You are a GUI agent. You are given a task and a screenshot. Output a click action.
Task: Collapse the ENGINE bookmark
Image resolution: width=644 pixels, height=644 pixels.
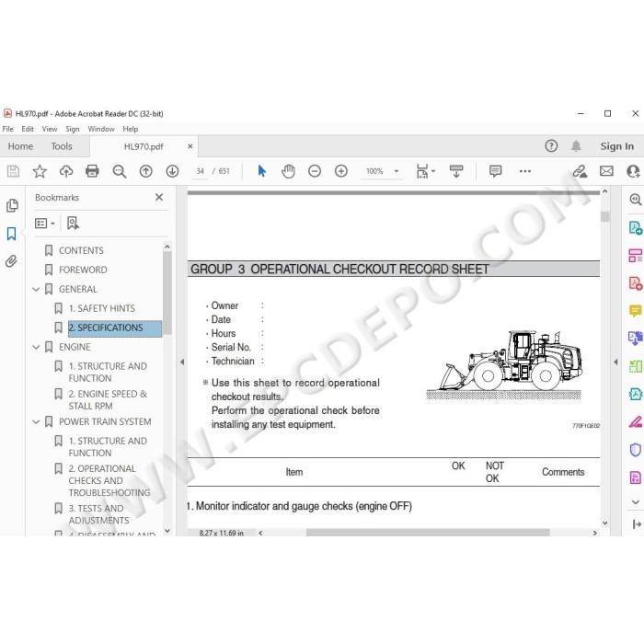click(36, 347)
